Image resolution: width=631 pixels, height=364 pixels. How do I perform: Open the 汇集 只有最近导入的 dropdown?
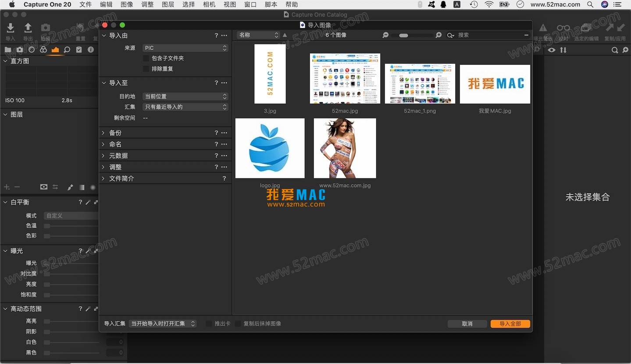[x=185, y=107]
